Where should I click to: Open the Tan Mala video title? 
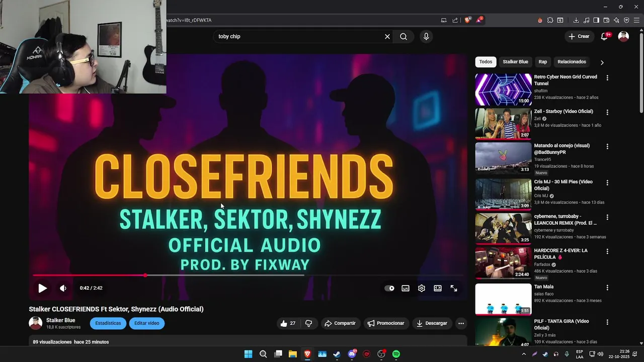tap(544, 287)
